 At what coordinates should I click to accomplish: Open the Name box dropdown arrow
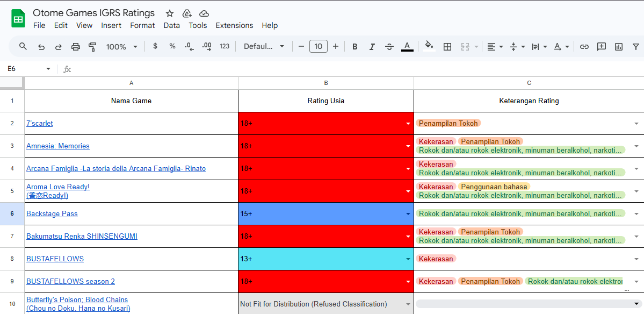[x=48, y=69]
